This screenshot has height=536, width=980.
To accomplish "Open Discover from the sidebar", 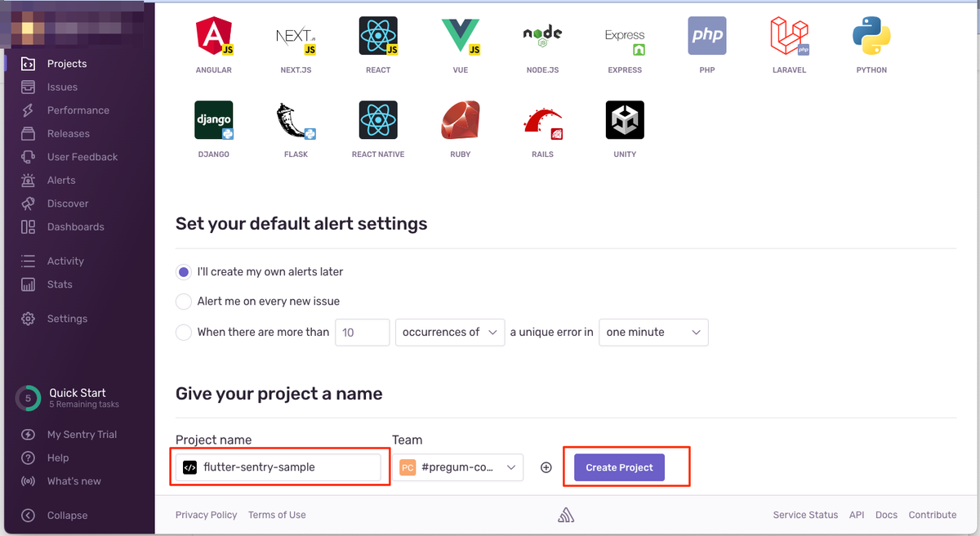I will [x=65, y=203].
